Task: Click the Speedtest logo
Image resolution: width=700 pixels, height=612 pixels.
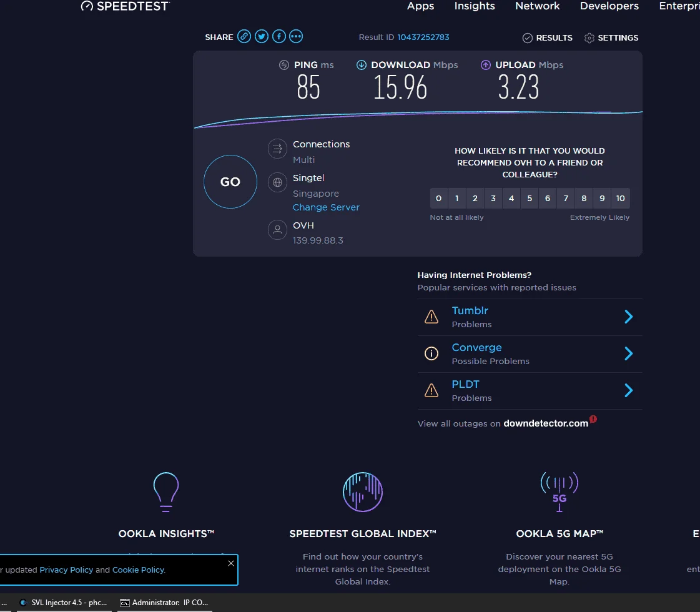Action: [x=125, y=6]
